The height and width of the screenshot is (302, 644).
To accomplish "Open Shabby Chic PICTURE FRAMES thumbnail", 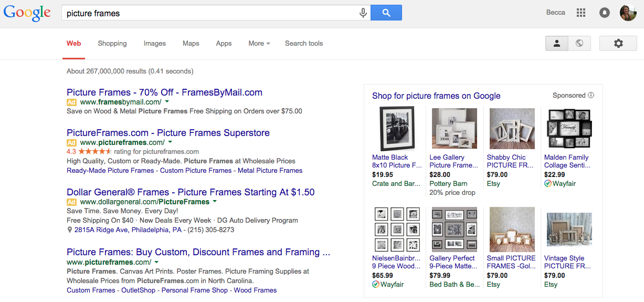I will point(512,129).
